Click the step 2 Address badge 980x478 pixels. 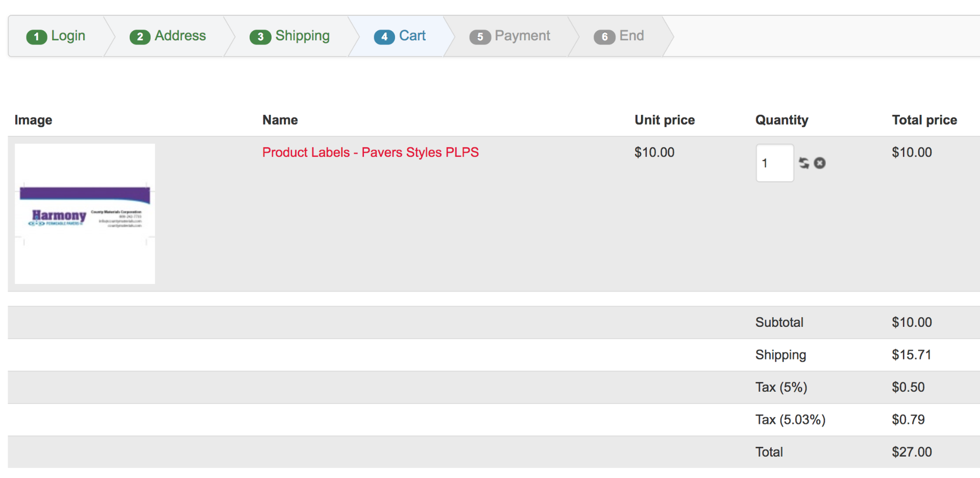pyautogui.click(x=140, y=37)
